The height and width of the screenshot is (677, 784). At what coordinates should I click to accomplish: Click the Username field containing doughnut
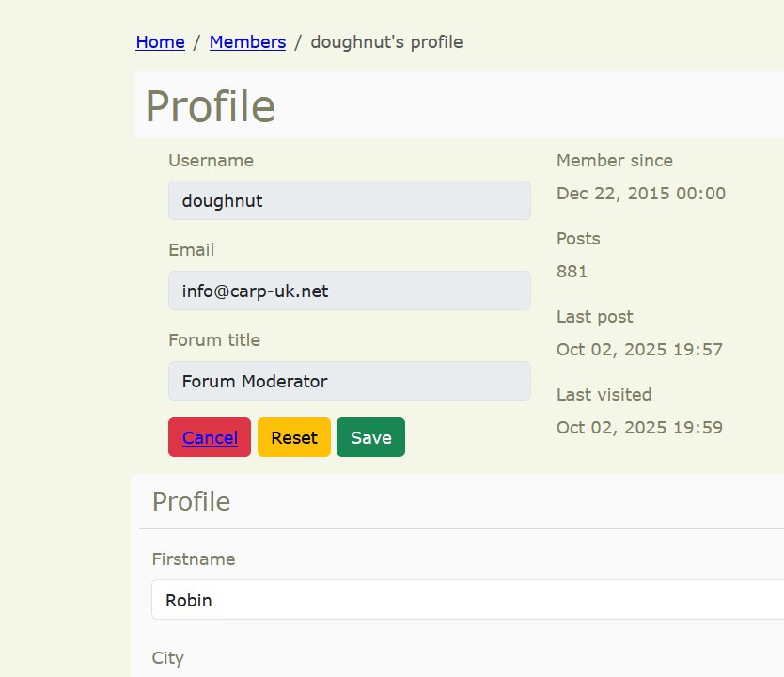pos(349,200)
